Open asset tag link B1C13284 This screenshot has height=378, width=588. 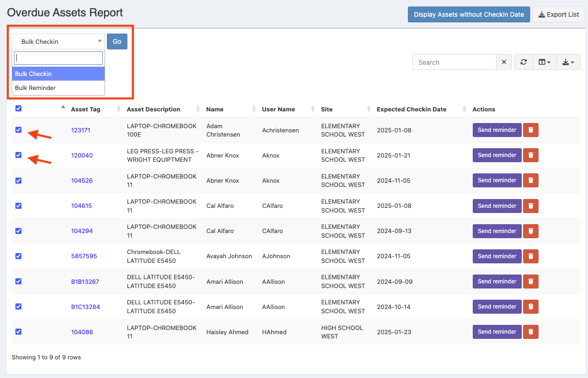click(85, 307)
